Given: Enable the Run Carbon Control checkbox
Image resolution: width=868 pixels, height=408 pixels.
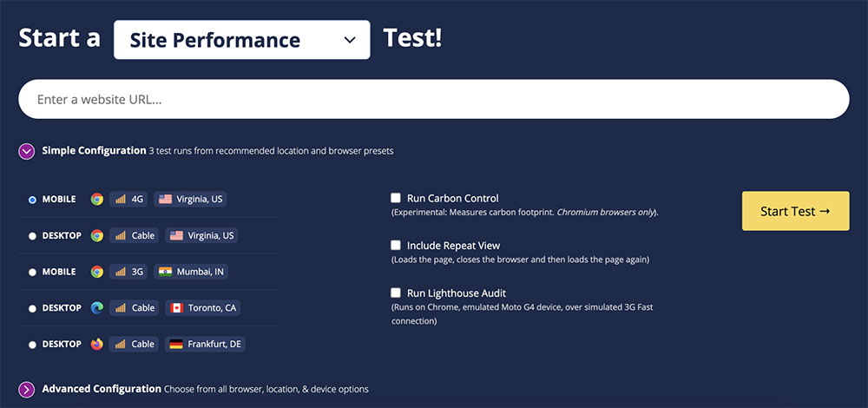Looking at the screenshot, I should (395, 198).
